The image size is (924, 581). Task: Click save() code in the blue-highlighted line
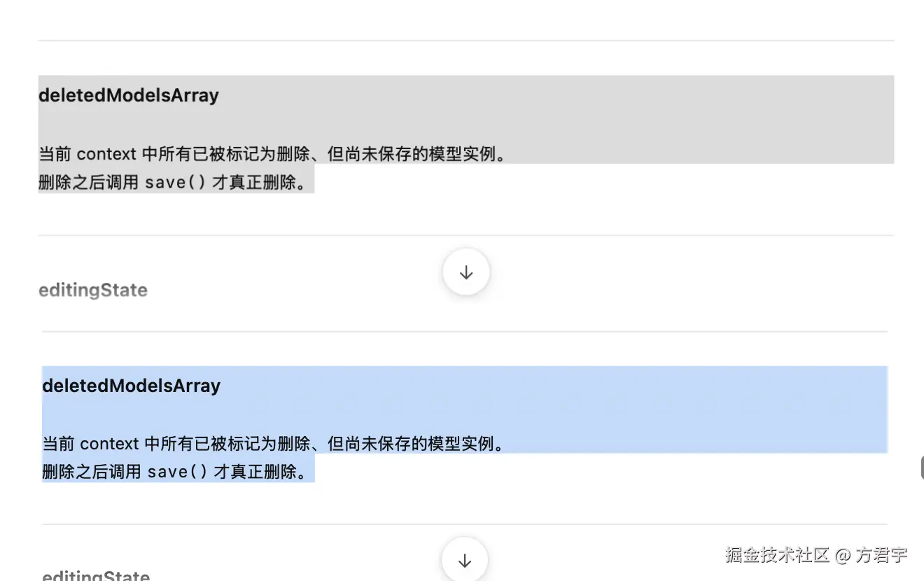178,472
